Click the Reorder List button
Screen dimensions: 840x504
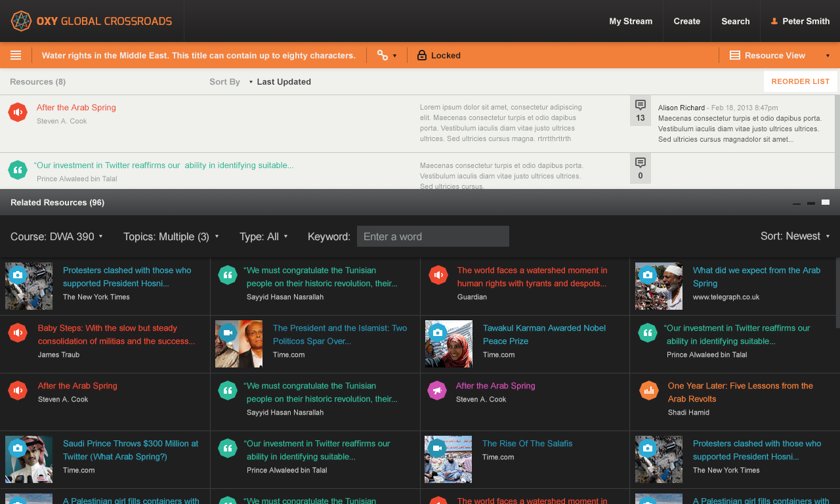[x=801, y=81]
